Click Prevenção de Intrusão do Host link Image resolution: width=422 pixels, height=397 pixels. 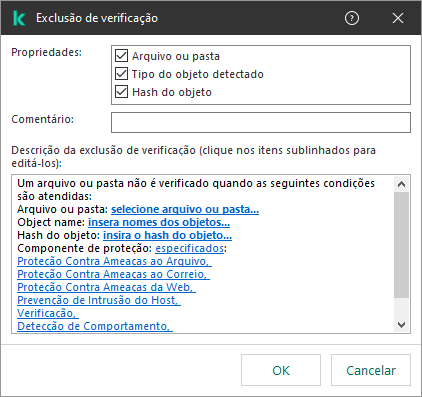tap(99, 300)
